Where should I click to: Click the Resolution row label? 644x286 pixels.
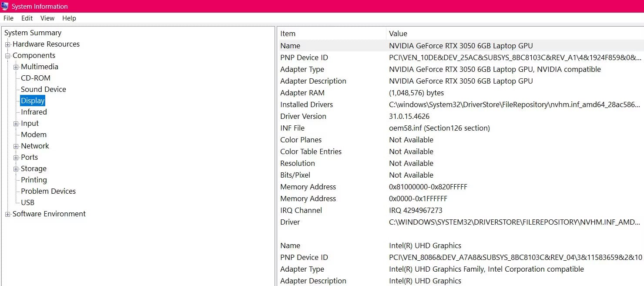(x=298, y=163)
